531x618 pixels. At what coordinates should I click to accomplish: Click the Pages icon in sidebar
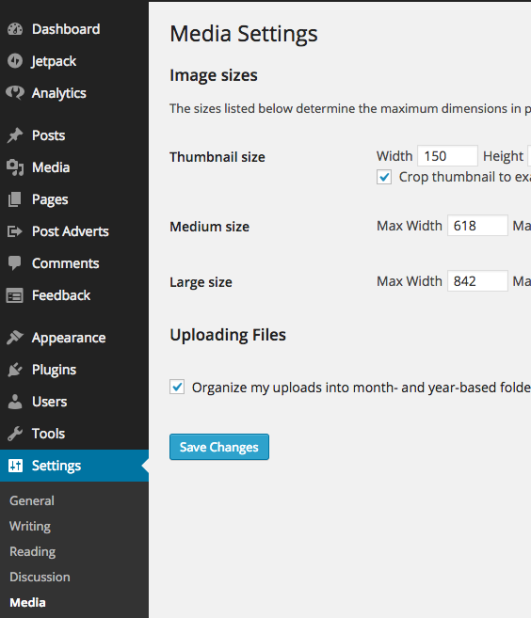15,199
